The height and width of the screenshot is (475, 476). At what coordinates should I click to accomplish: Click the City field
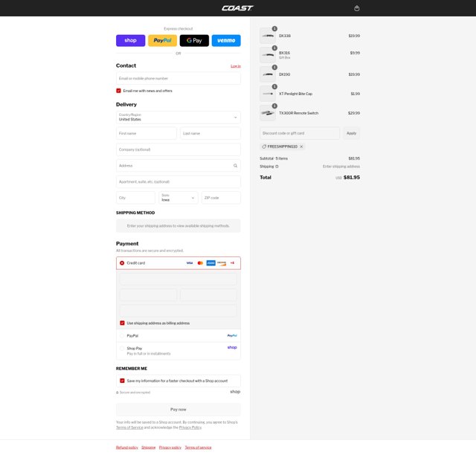tap(135, 198)
